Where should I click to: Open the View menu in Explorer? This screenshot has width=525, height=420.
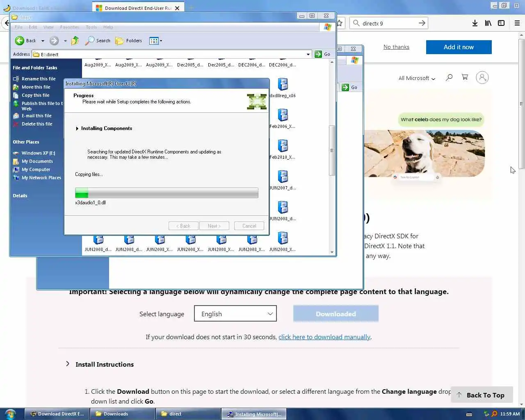[x=48, y=27]
